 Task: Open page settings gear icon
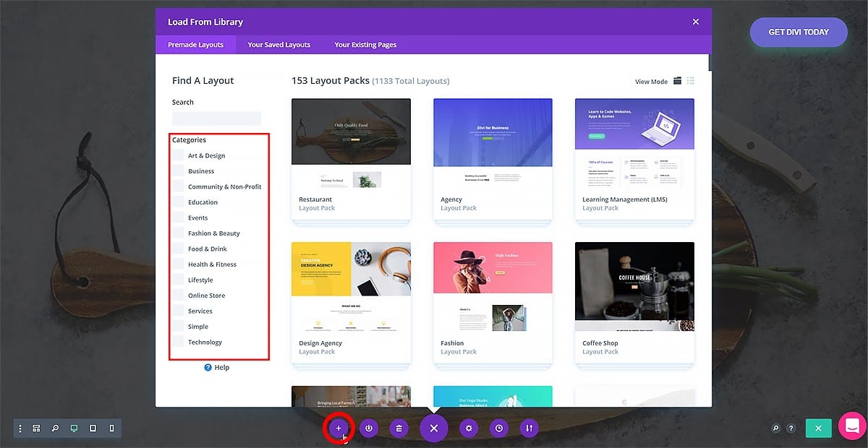tap(469, 428)
